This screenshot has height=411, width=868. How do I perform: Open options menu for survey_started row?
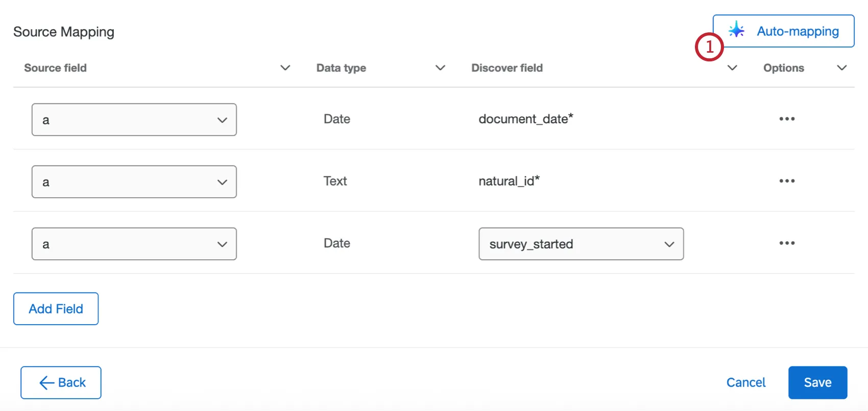point(787,243)
